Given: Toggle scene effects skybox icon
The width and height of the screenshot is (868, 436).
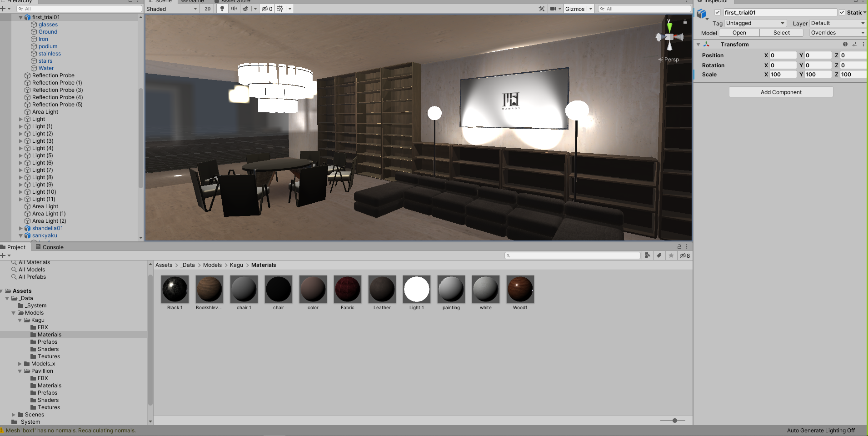Looking at the screenshot, I should [245, 9].
